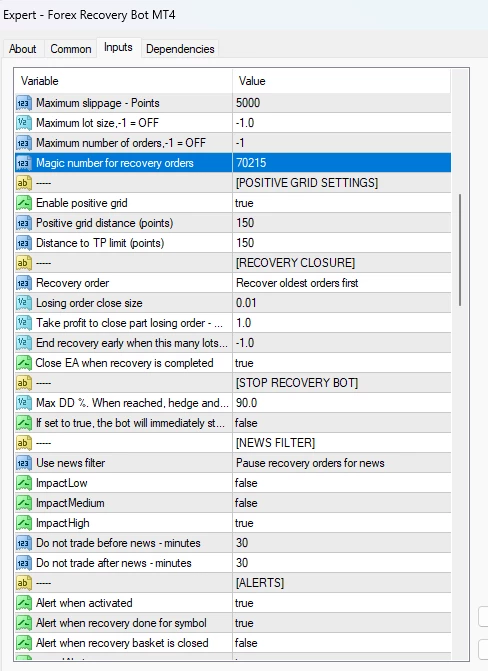488x671 pixels.
Task: Click the Losing order close size value 0.01
Action: tap(342, 303)
